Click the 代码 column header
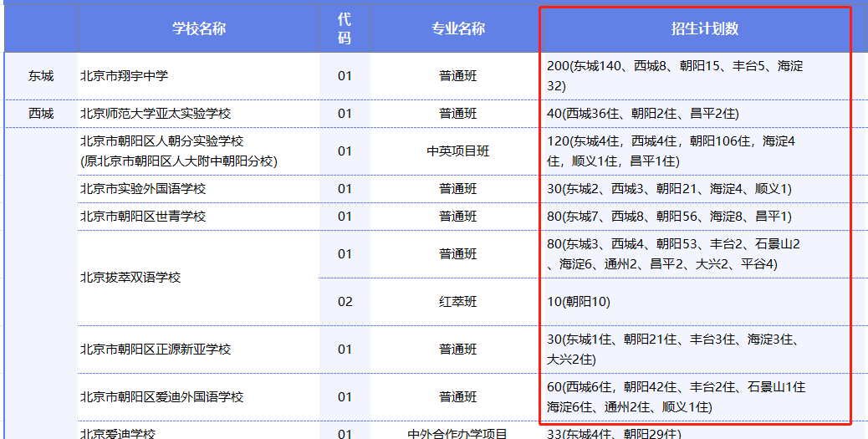The height and width of the screenshot is (439, 868). point(345,28)
